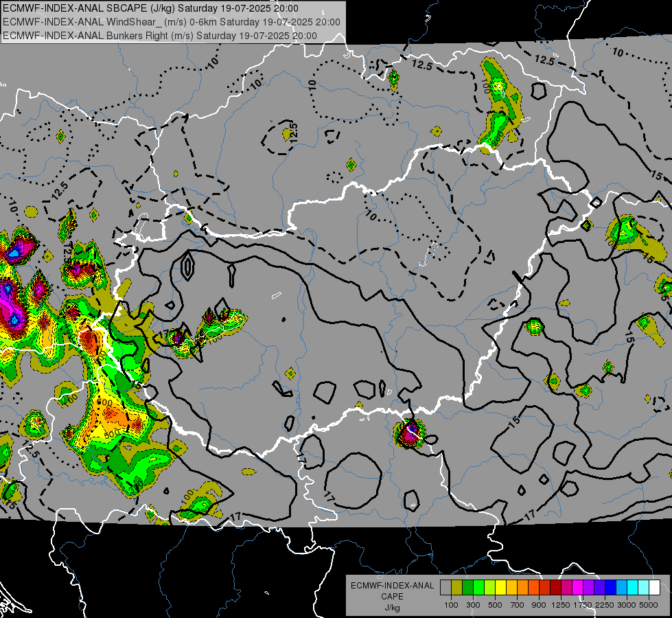Click the pure yellow legend swatch after 500
672x618 pixels.
click(x=500, y=588)
